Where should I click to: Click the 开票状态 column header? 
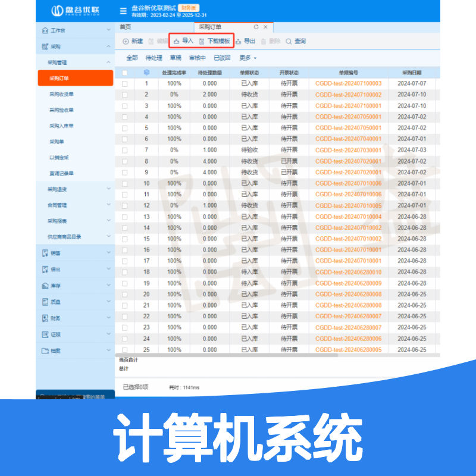tap(289, 73)
